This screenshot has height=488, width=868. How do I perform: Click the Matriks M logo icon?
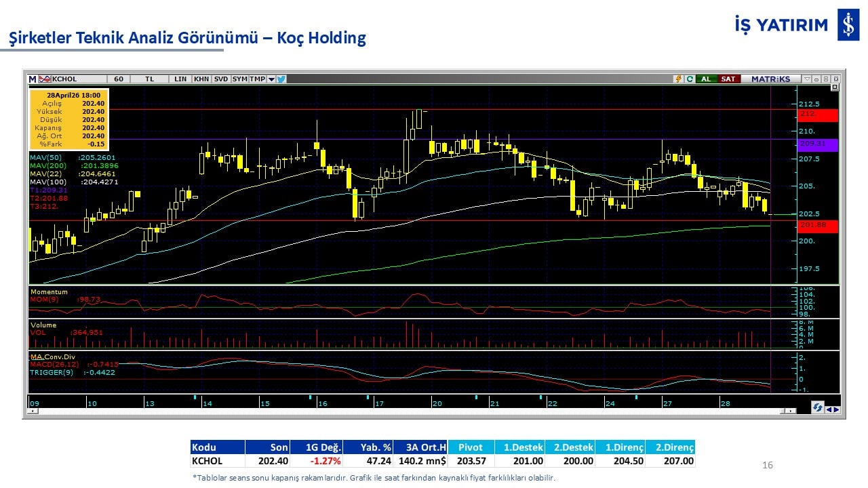tap(32, 79)
